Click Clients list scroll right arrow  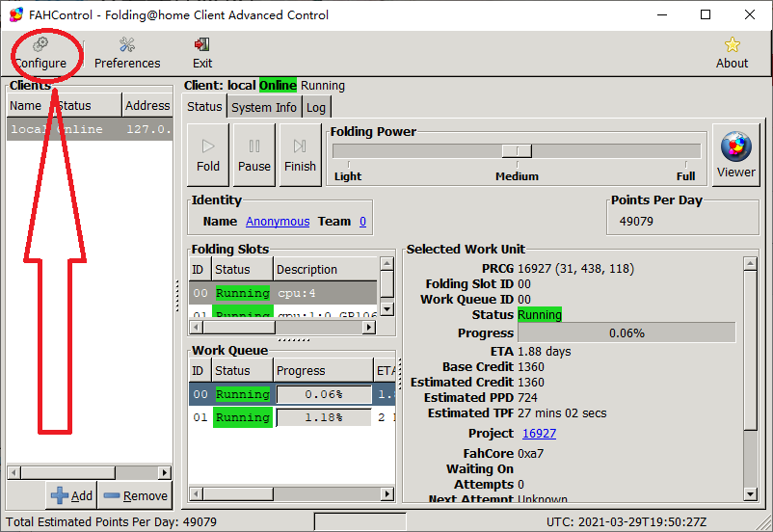(x=165, y=472)
